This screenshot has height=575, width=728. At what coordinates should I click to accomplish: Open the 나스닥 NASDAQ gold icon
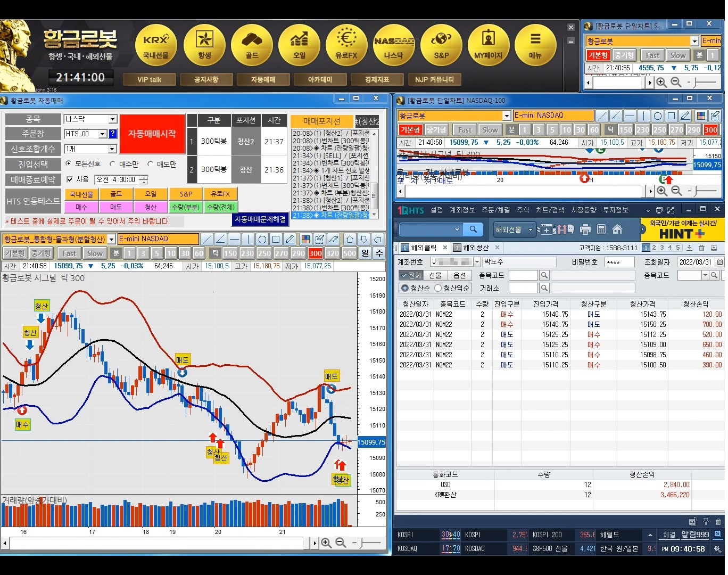pyautogui.click(x=394, y=45)
